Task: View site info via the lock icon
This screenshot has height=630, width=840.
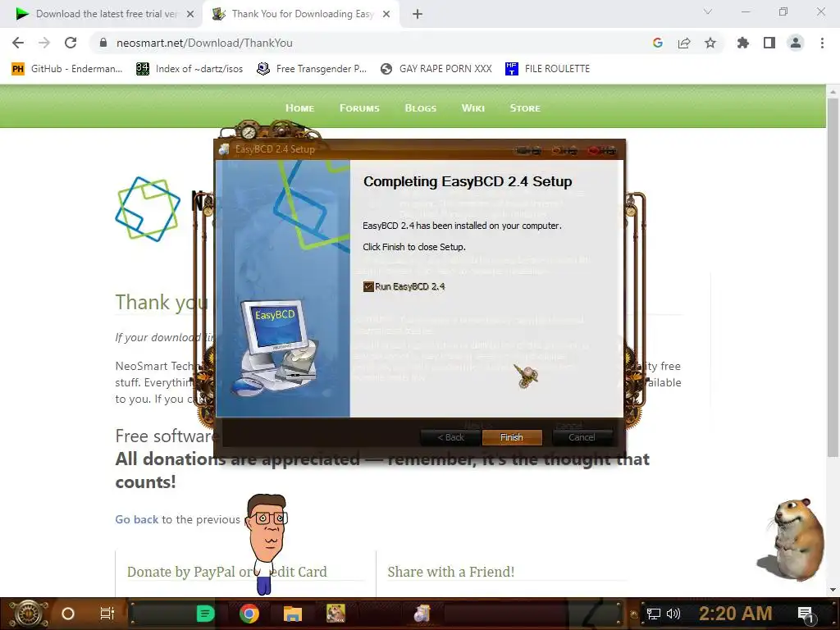Action: pyautogui.click(x=103, y=43)
